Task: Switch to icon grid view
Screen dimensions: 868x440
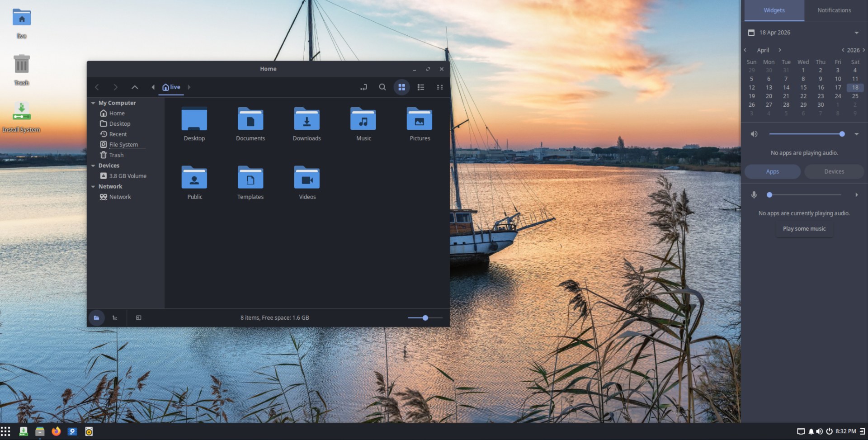Action: [x=401, y=87]
